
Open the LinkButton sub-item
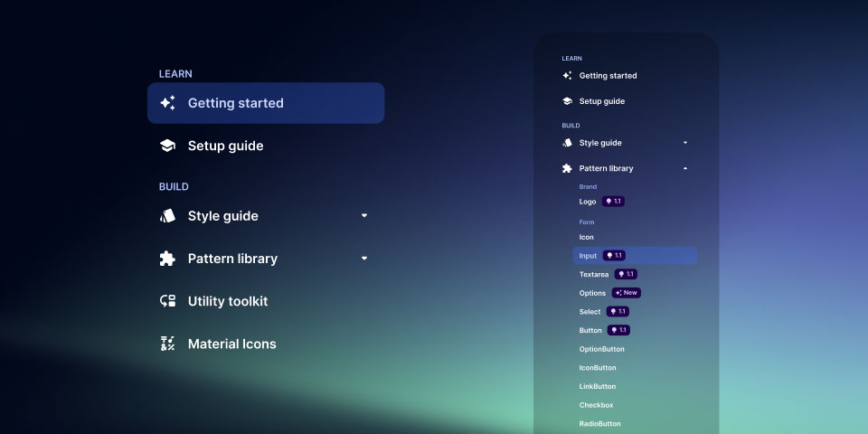tap(598, 386)
